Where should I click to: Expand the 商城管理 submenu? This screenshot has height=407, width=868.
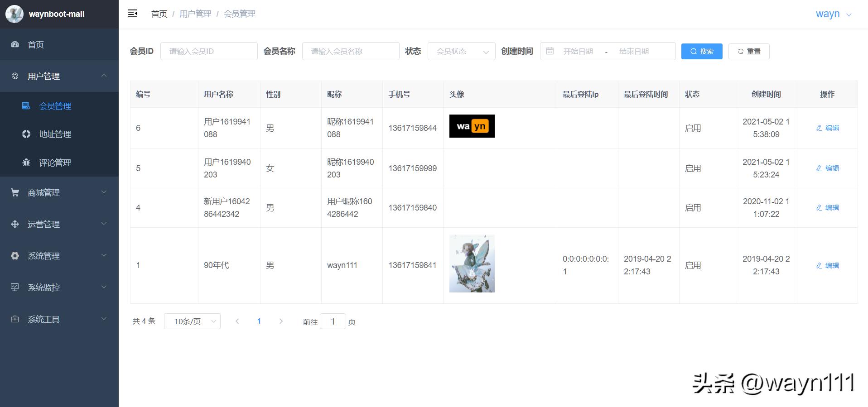104,192
